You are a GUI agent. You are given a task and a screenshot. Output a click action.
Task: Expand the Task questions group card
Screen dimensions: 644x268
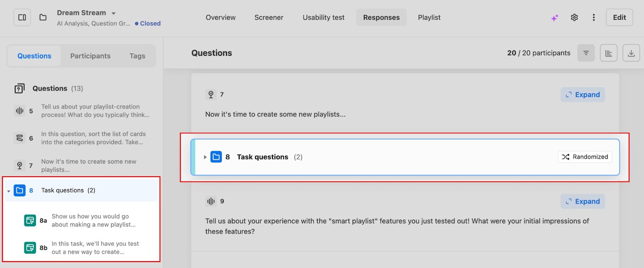pos(205,157)
